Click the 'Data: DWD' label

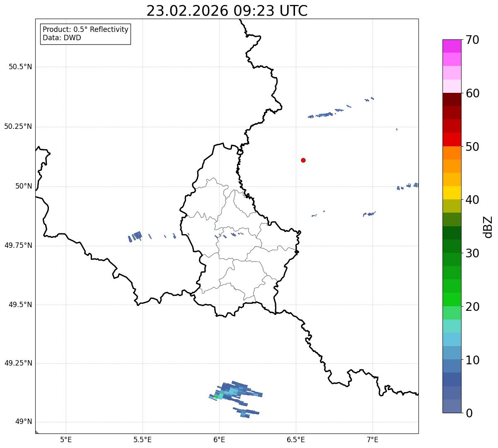pos(62,38)
